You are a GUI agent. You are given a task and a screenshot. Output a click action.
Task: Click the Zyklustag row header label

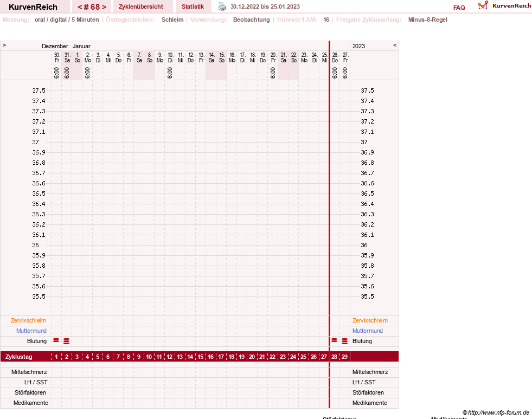18,357
